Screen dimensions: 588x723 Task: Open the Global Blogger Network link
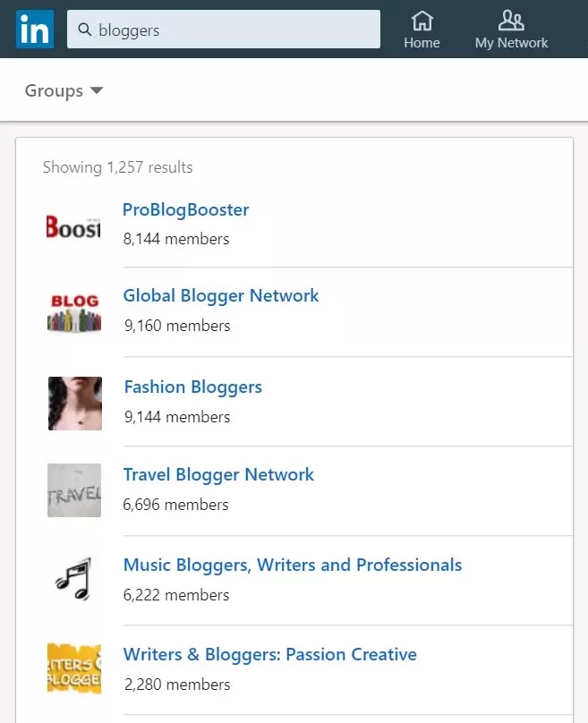pyautogui.click(x=221, y=296)
